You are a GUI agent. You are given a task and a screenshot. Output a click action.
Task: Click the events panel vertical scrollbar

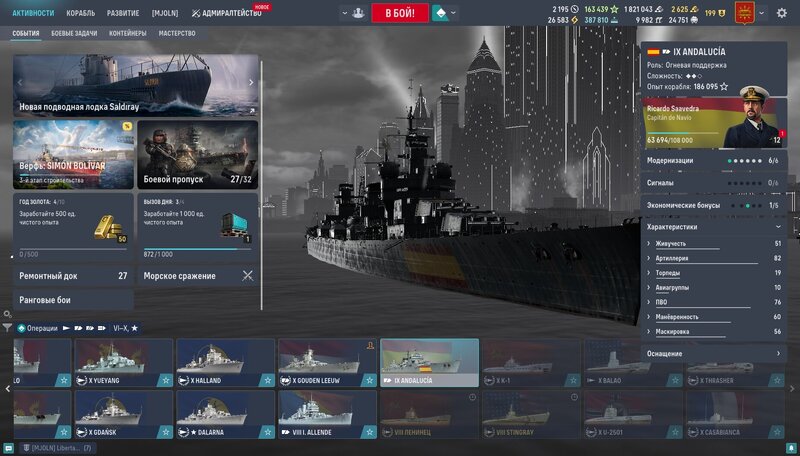[x=262, y=180]
